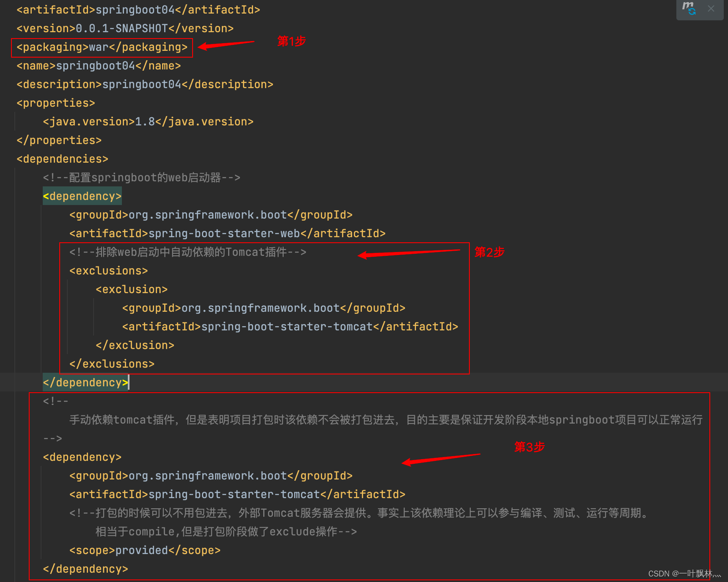Viewport: 728px width, 582px height.
Task: Click the 0.0.1-SNAPSHOT version text
Action: (x=121, y=28)
